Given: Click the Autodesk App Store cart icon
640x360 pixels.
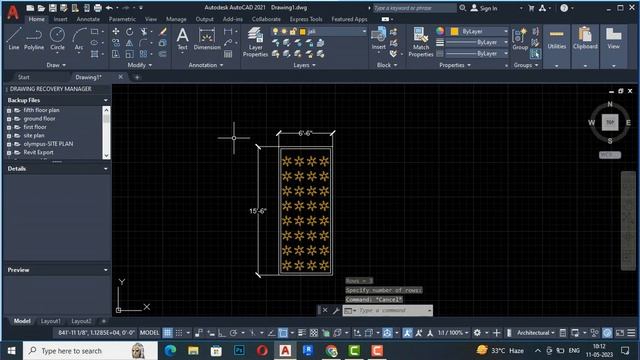Looking at the screenshot, I should (x=531, y=8).
